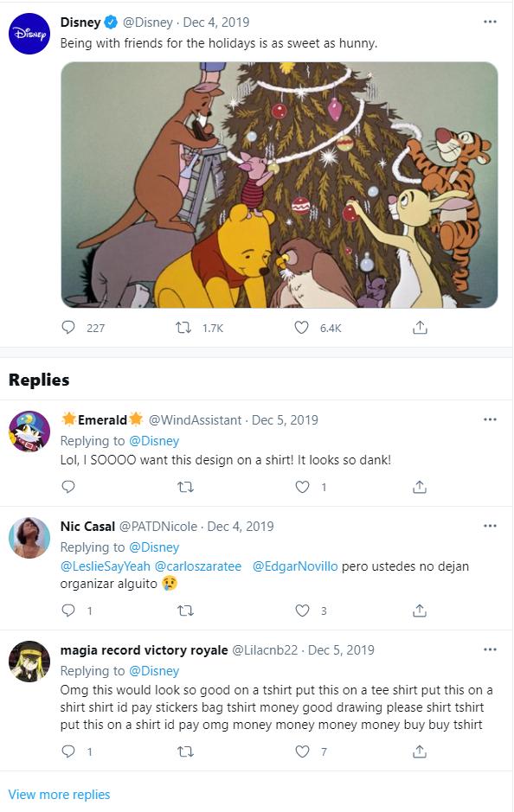514x812 pixels.
Task: Click View more replies link
Action: (59, 795)
